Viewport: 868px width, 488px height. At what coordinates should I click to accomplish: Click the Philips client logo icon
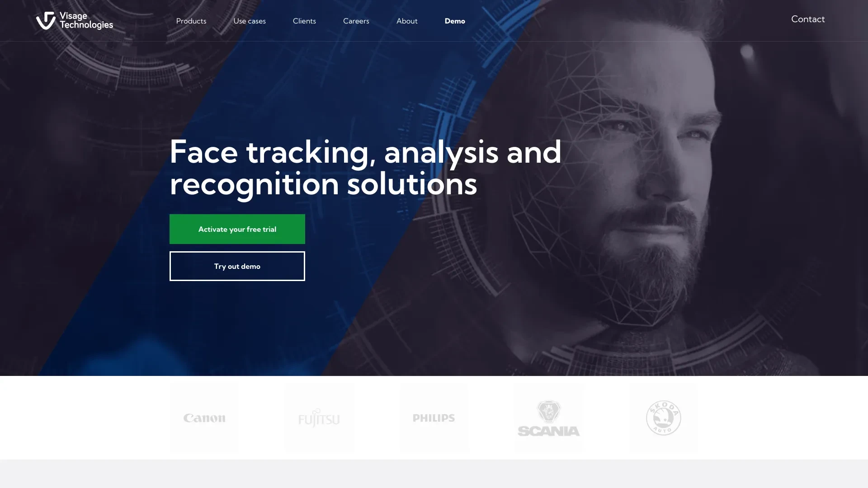coord(434,418)
